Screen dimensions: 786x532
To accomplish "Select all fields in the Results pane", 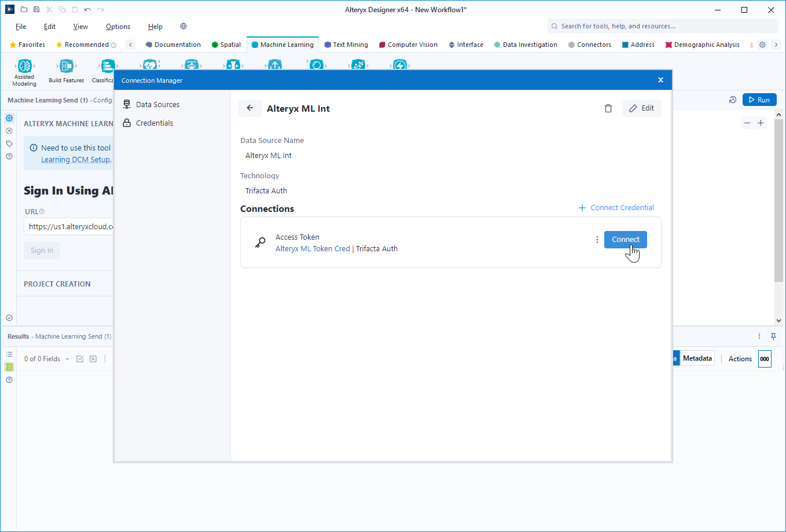I will click(80, 359).
